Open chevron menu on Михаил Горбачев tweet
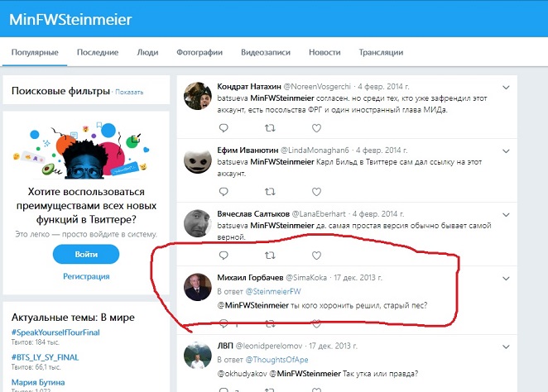 tap(506, 279)
